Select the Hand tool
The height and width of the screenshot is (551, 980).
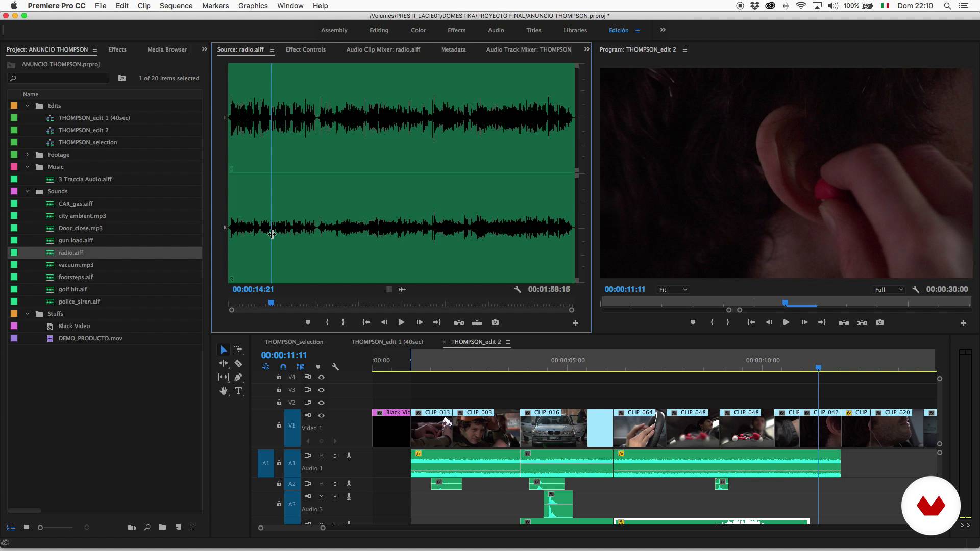point(223,391)
